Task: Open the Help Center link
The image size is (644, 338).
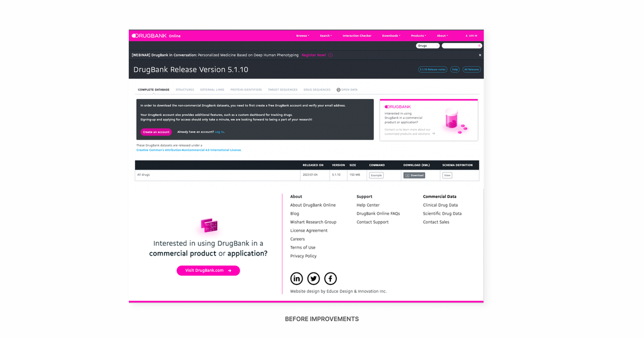Action: [368, 205]
